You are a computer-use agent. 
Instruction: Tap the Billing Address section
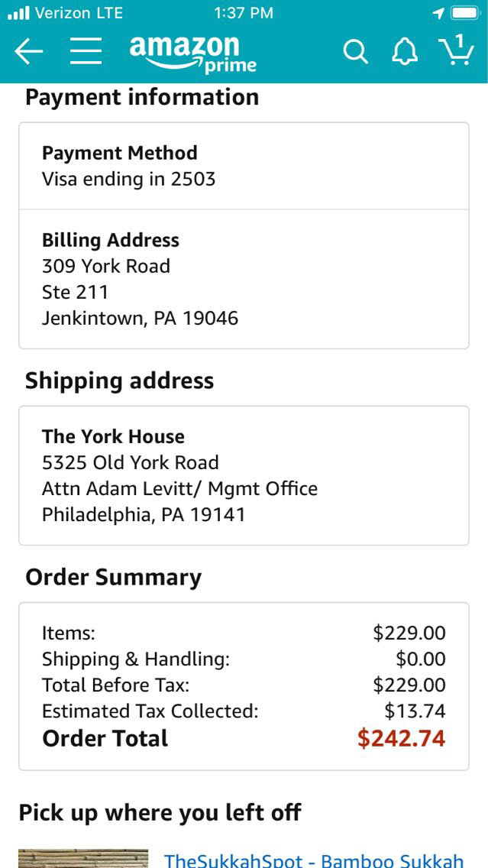244,279
